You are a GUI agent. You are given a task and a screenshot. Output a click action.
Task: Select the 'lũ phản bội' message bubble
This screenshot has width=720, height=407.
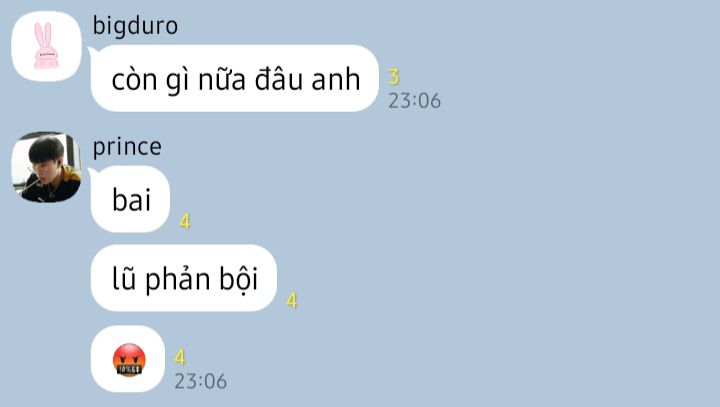184,278
